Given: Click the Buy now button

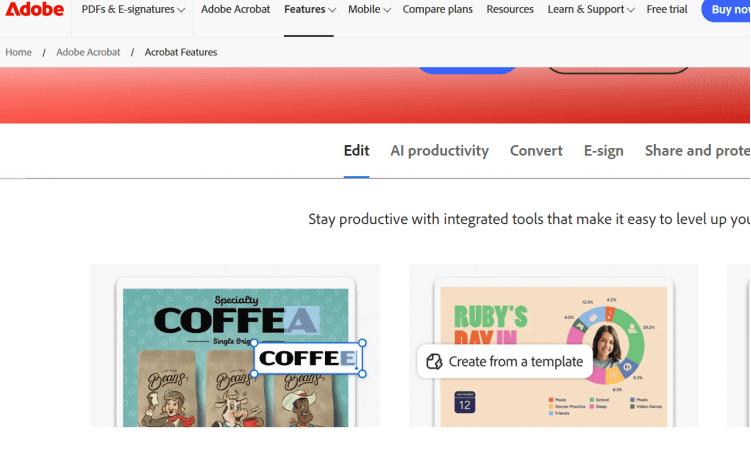Looking at the screenshot, I should [x=726, y=10].
